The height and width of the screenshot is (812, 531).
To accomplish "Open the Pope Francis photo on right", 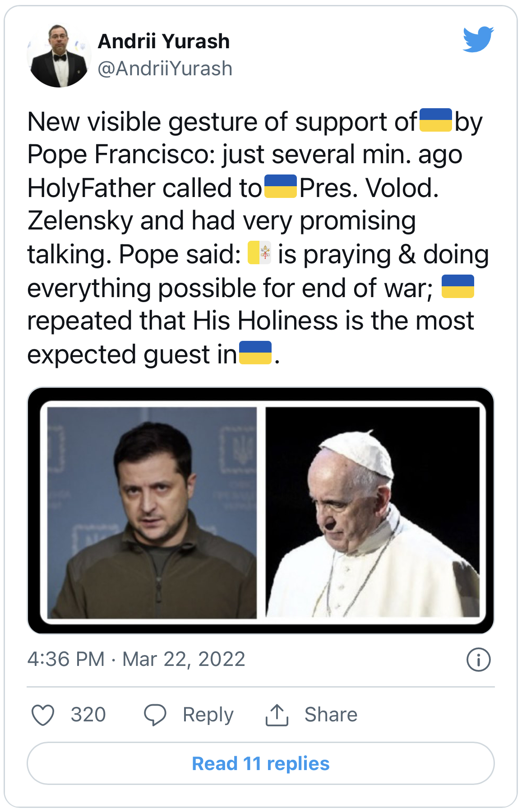I will (x=373, y=512).
